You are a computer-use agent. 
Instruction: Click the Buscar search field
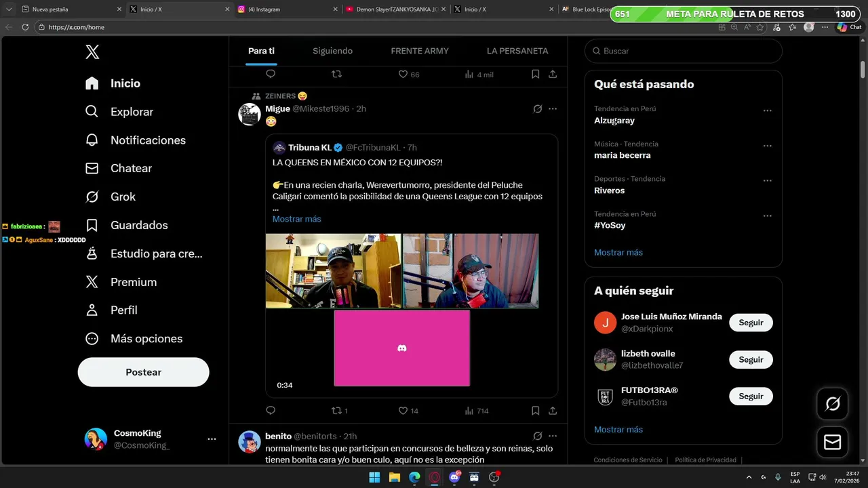click(x=684, y=51)
